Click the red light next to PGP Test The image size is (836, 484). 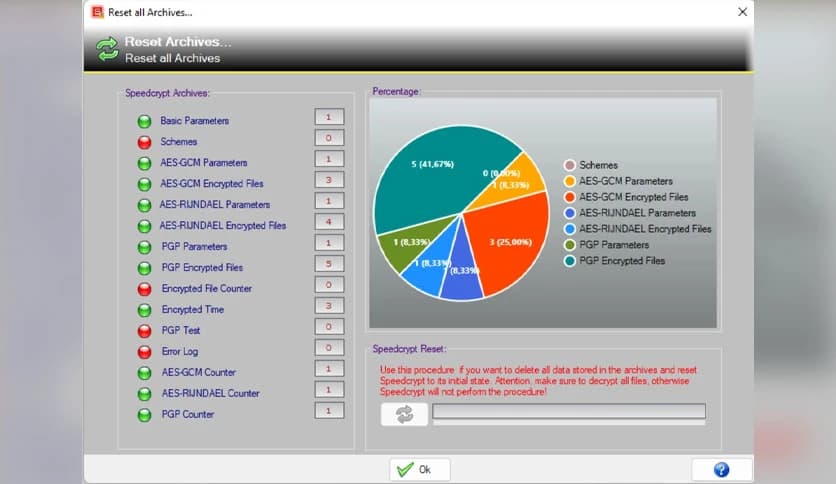pos(144,331)
